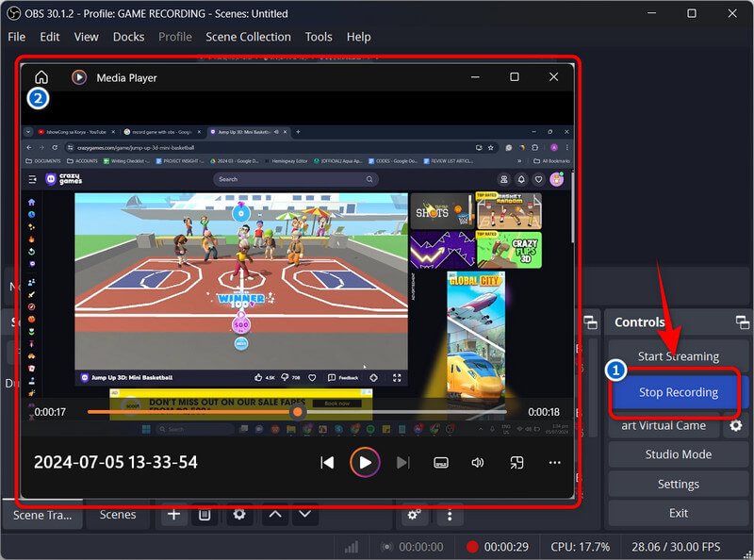The height and width of the screenshot is (560, 754).
Task: Click the recording timer 00:00:29
Action: (x=506, y=547)
